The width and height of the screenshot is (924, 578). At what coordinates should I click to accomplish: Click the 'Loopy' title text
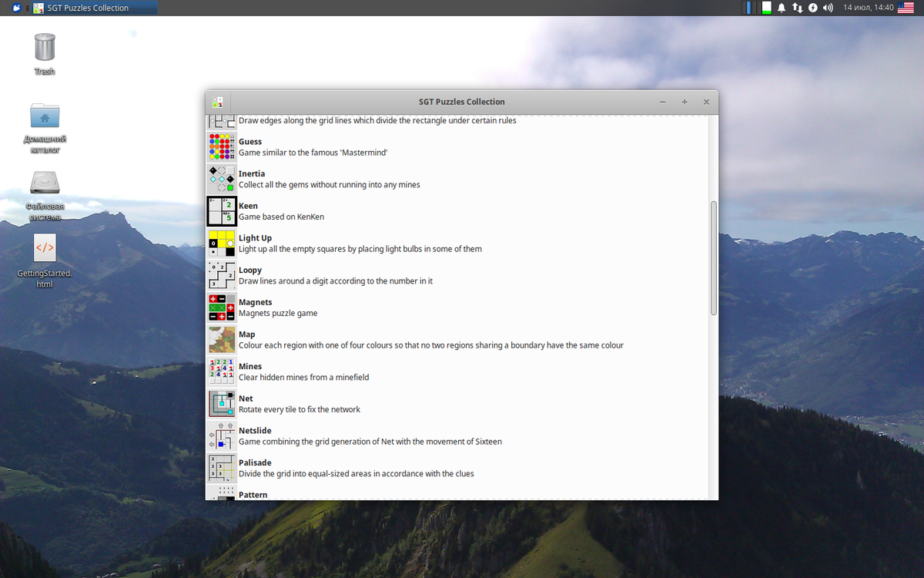point(250,271)
